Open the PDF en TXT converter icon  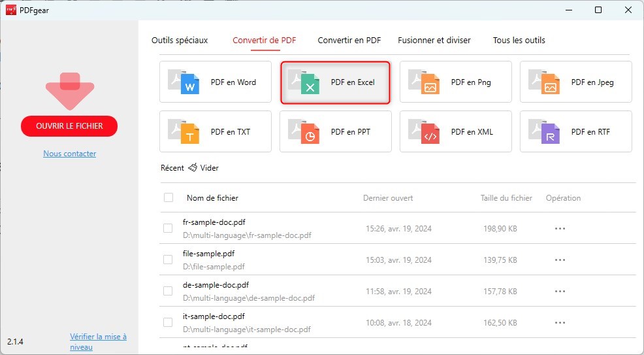pyautogui.click(x=184, y=131)
